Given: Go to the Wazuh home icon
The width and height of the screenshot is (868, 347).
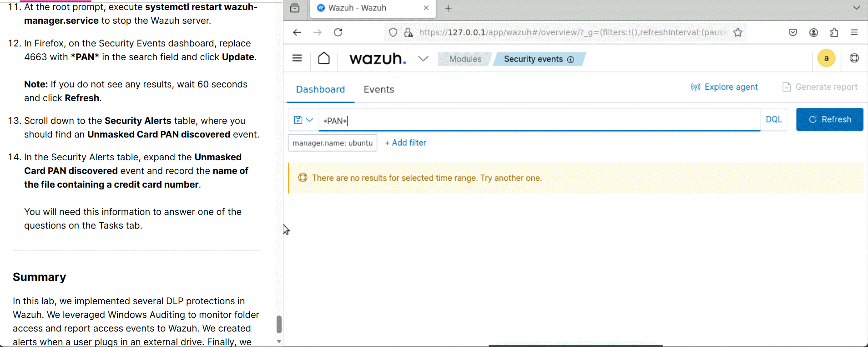Looking at the screenshot, I should (324, 58).
